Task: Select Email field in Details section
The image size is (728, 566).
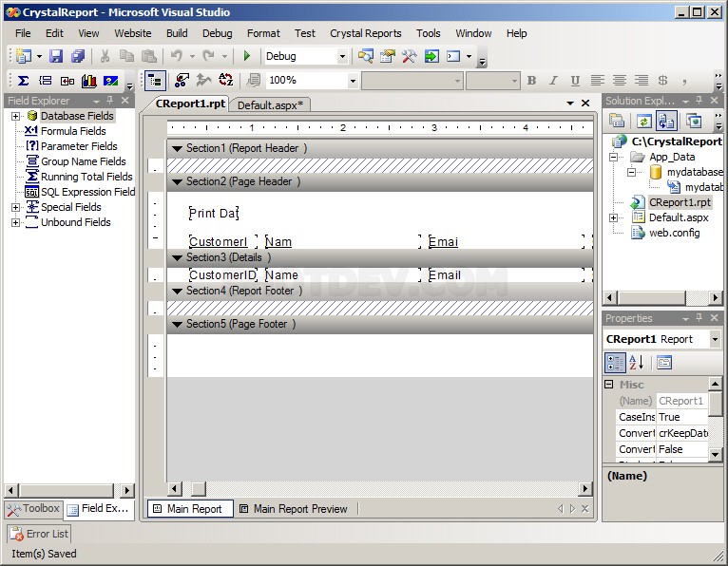Action: [x=506, y=275]
